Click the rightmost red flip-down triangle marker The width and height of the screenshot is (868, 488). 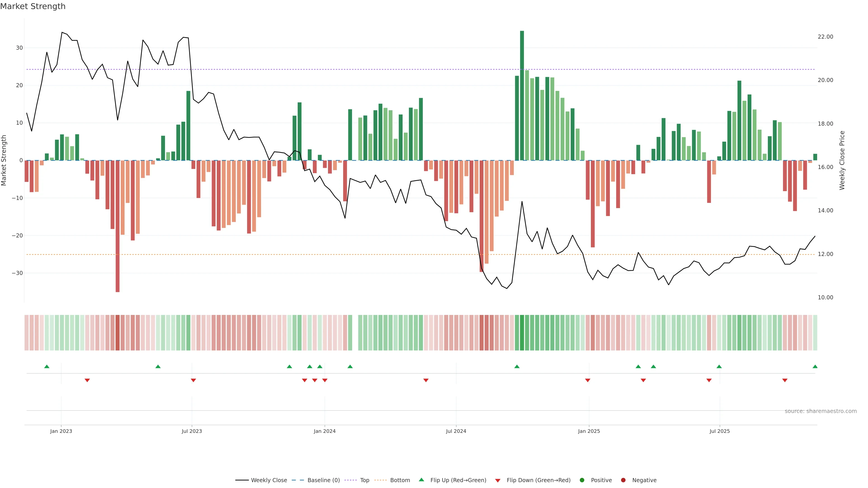tap(785, 380)
